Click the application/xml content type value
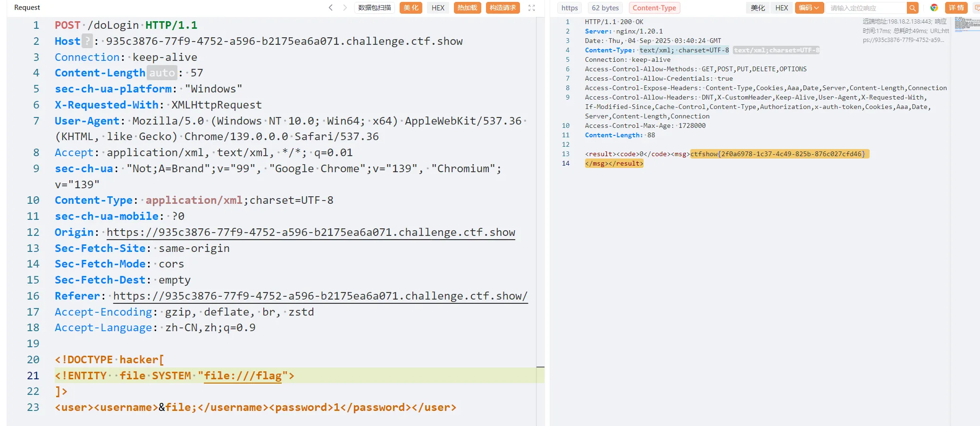Screen dimensions: 980x426 pyautogui.click(x=194, y=200)
